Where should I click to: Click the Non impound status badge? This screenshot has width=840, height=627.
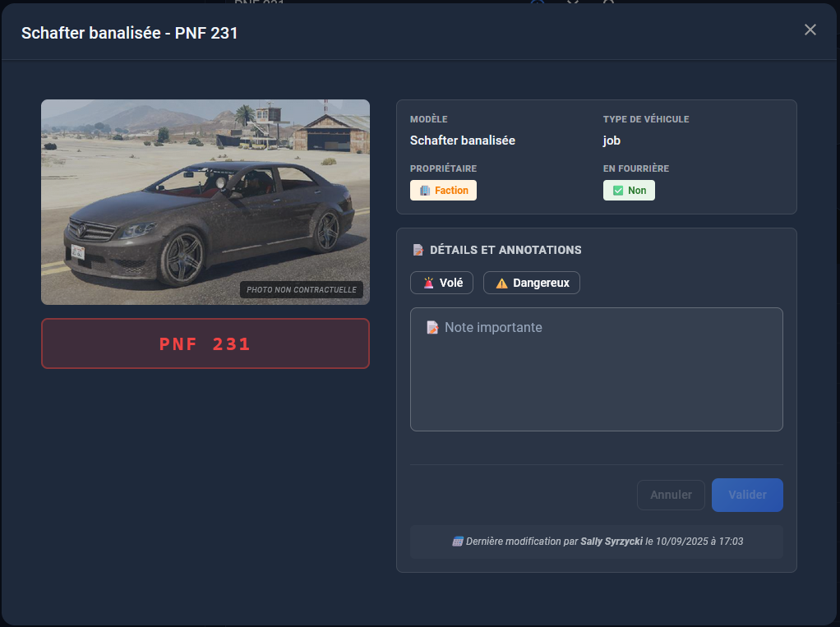coord(629,191)
